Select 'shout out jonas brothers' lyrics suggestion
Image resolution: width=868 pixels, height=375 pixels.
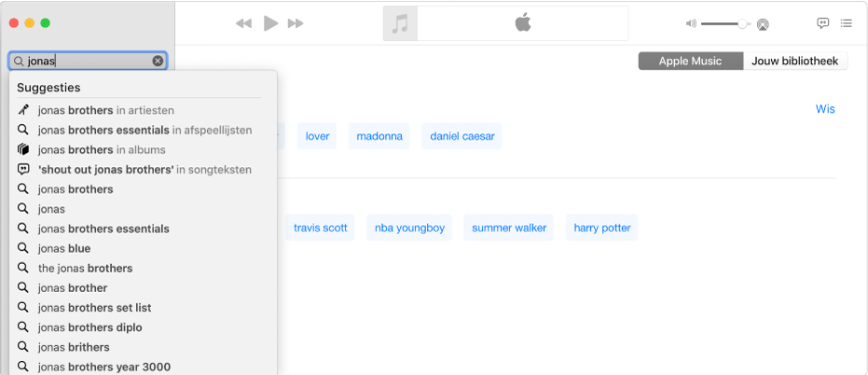[145, 169]
